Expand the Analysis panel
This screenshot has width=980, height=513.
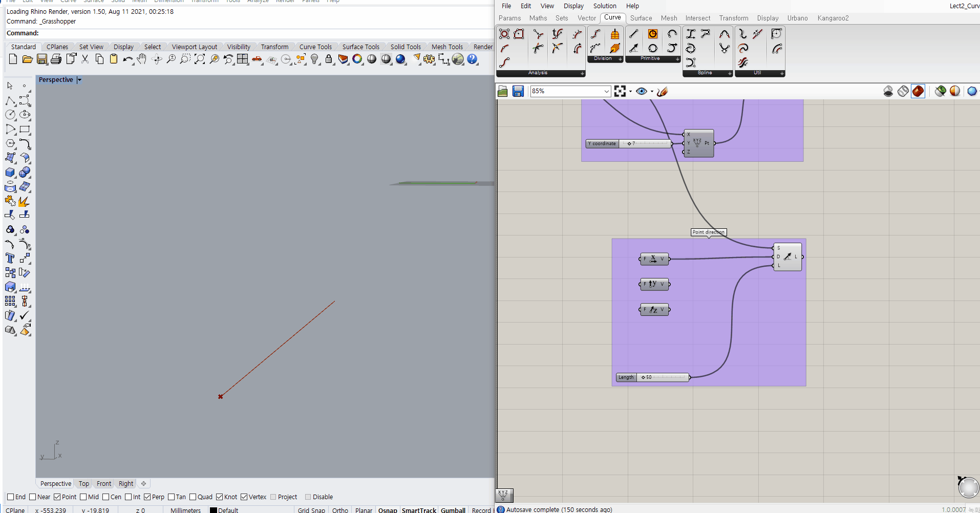582,73
